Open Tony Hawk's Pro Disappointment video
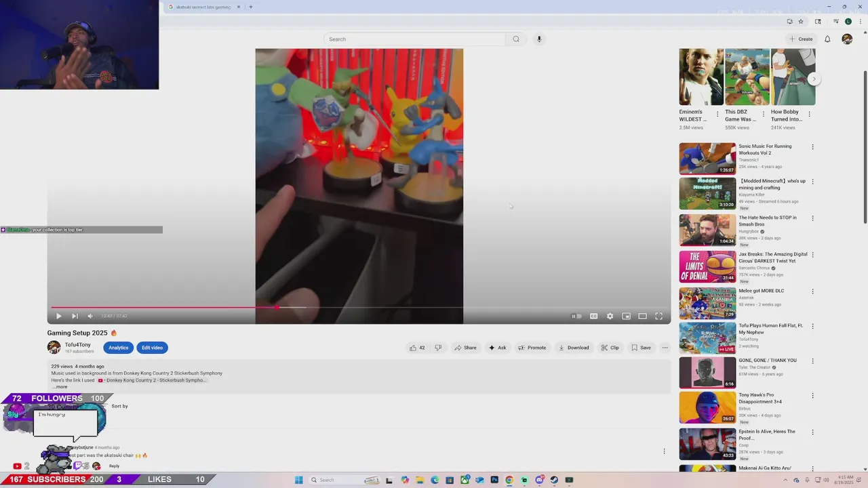This screenshot has width=868, height=488. click(x=707, y=407)
